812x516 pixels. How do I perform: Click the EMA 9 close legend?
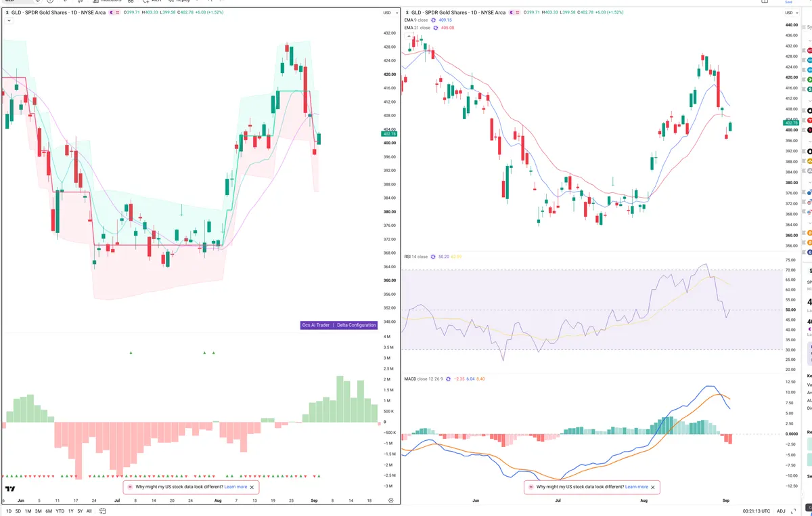point(415,20)
